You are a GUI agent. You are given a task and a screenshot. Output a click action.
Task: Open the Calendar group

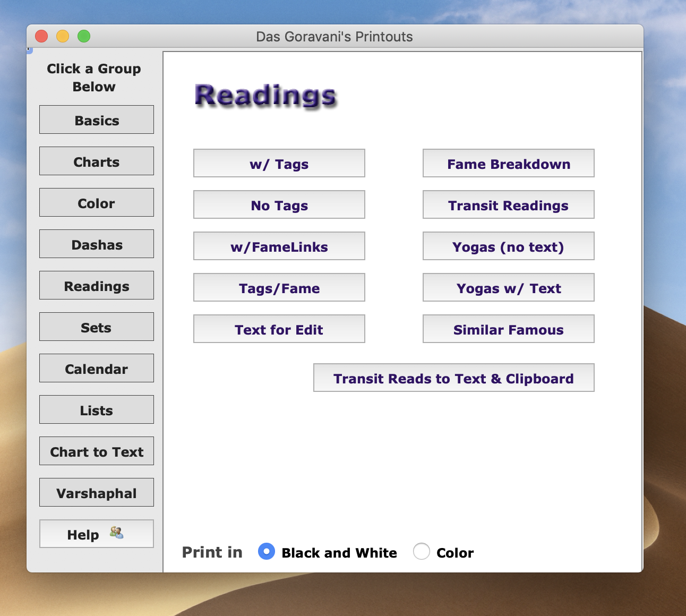click(96, 369)
